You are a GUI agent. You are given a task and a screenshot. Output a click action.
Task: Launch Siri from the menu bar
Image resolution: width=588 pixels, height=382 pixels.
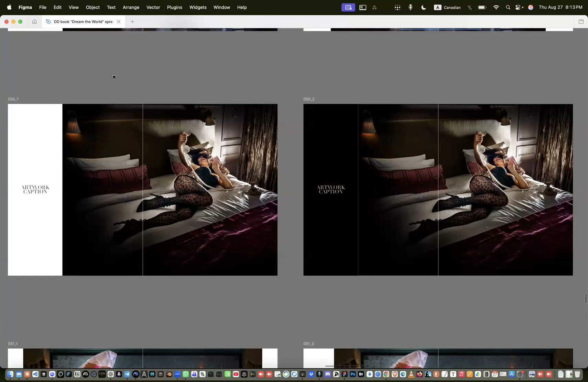tap(531, 7)
